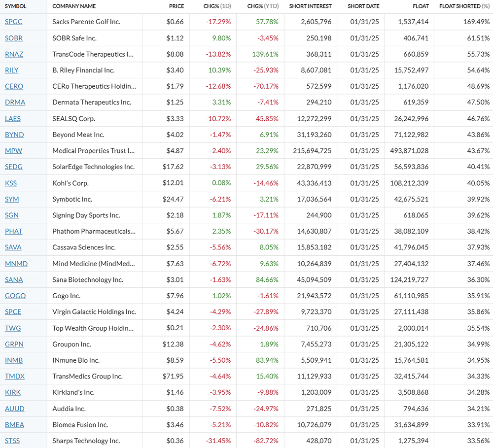This screenshot has width=493, height=448.
Task: Open the MNMD ticker link
Action: [x=16, y=264]
